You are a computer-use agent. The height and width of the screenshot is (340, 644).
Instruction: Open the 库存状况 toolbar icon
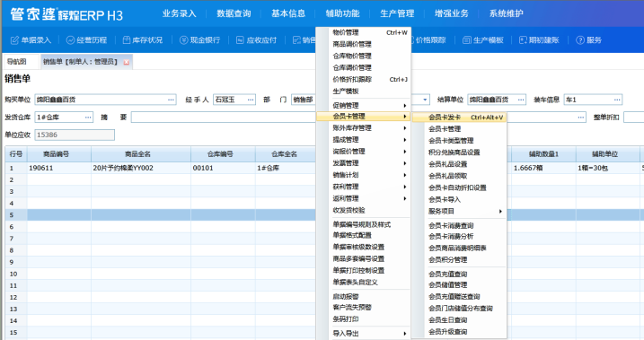tap(127, 40)
